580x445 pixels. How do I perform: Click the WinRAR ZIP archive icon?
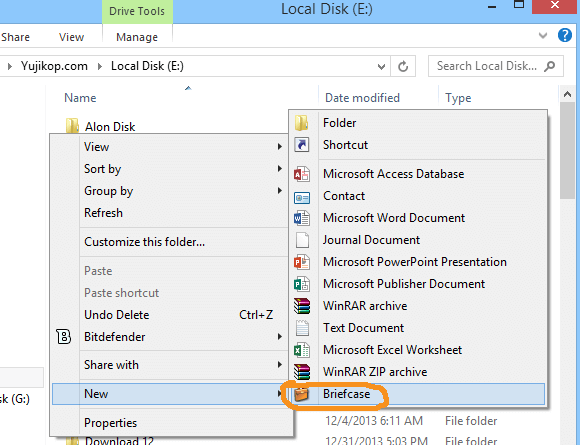302,372
